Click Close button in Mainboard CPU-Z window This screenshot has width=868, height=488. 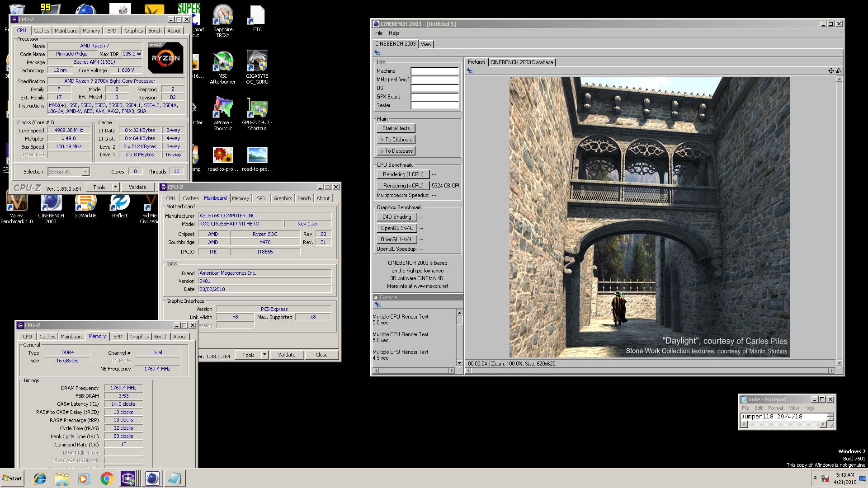pos(321,355)
